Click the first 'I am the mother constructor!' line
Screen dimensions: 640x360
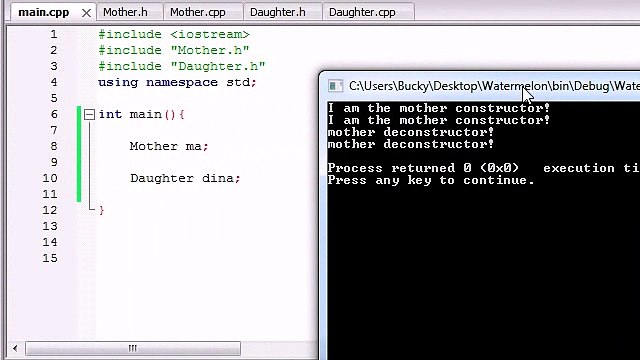439,108
